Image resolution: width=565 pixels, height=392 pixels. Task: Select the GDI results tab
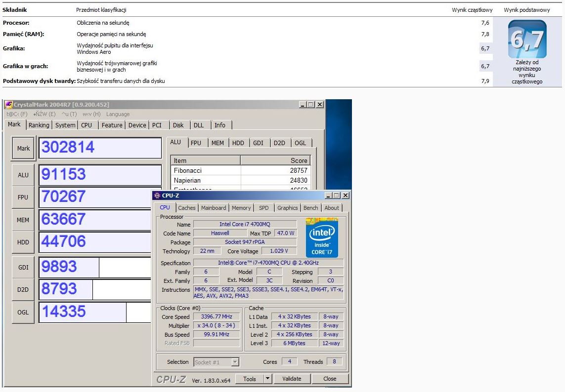[259, 143]
